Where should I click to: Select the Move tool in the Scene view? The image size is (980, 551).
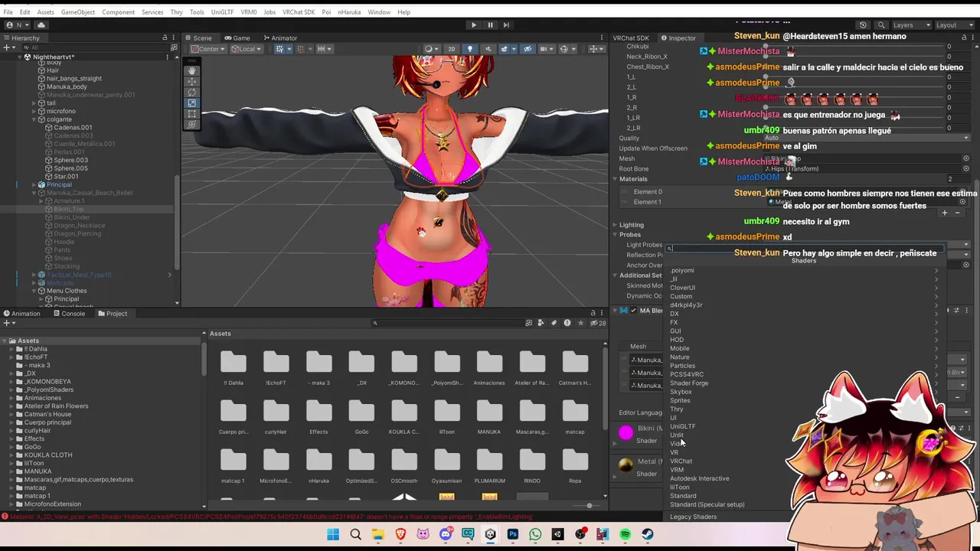pyautogui.click(x=191, y=81)
